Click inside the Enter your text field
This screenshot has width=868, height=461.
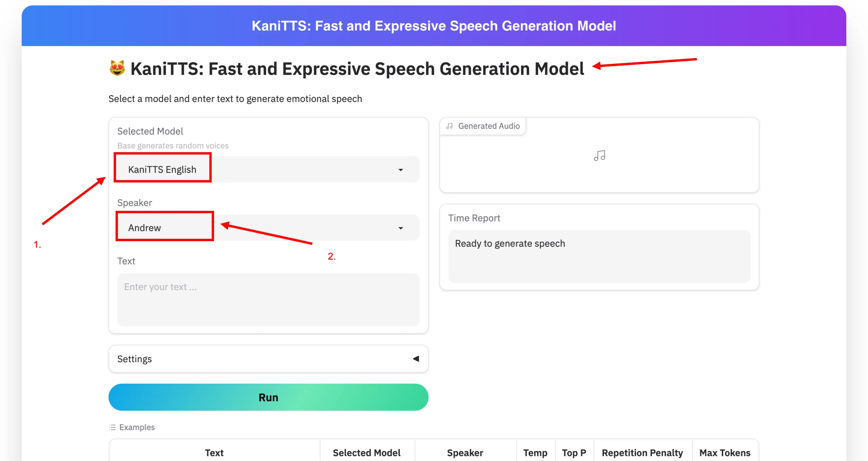[268, 300]
